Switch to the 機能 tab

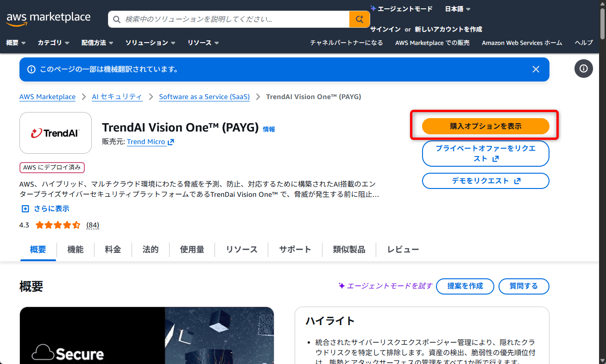76,250
